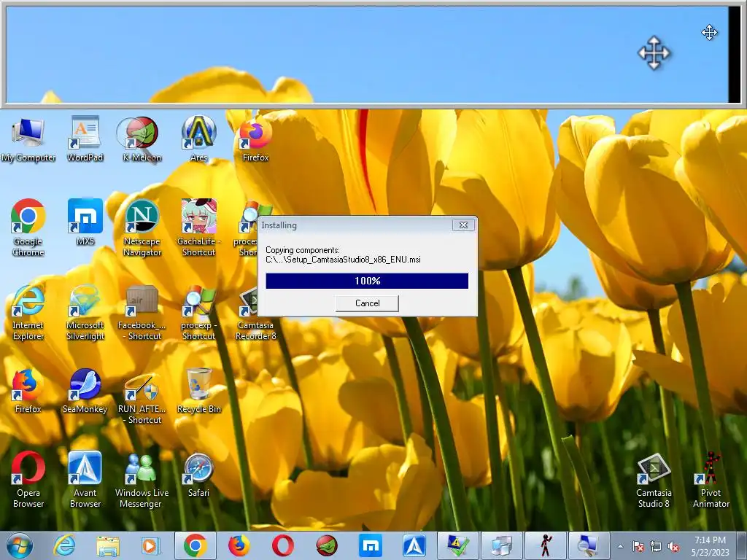Screen dimensions: 747x560
Task: Open the Action Center flag icon
Action: (638, 547)
